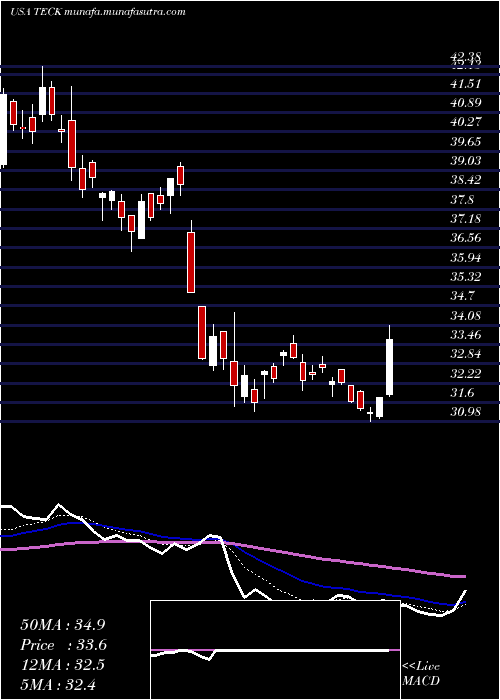Select the 37.8 price axis label
This screenshot has height=700, width=500.
(463, 199)
